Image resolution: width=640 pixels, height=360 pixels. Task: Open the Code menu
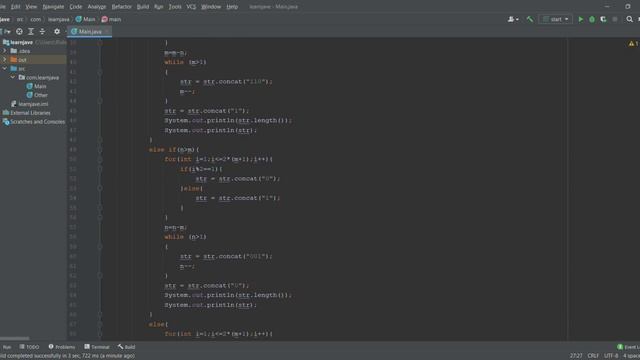(76, 7)
